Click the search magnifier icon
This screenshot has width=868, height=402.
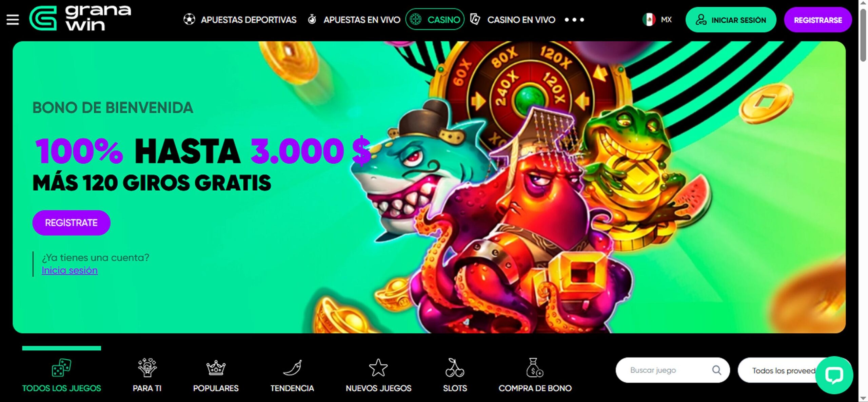coord(716,370)
